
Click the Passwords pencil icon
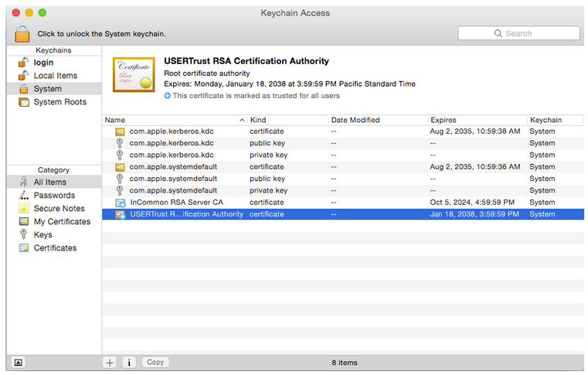[24, 195]
